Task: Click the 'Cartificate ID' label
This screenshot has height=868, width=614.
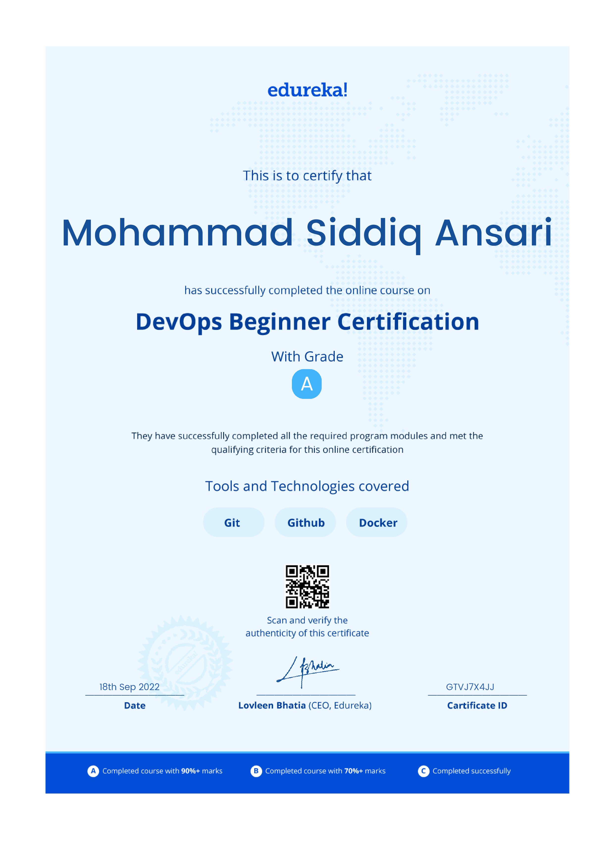Action: coord(477,705)
